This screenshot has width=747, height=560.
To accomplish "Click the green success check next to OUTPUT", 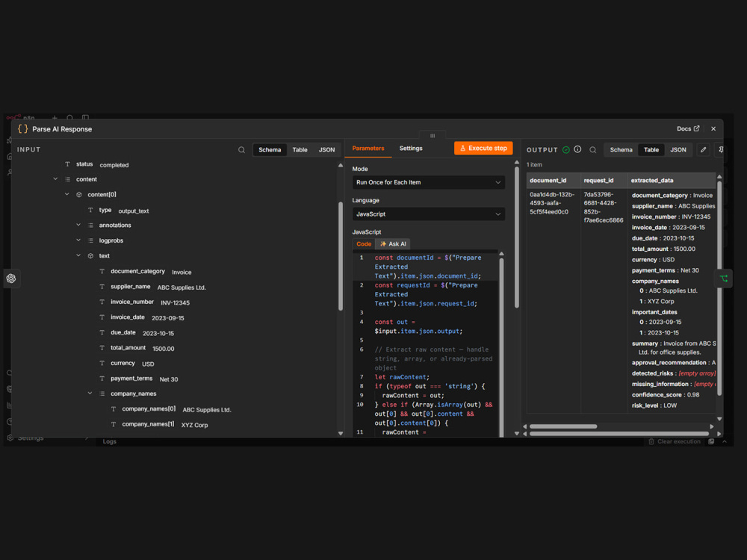I will (x=566, y=150).
